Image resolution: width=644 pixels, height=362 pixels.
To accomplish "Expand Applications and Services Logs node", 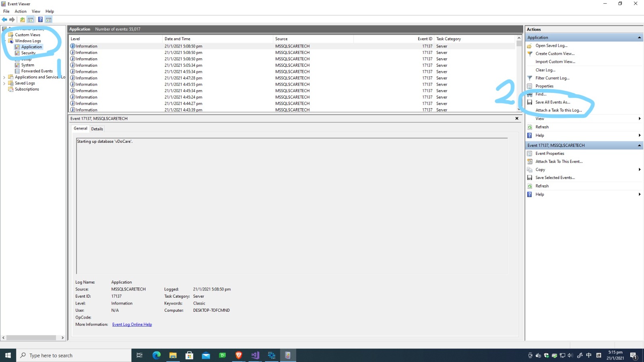I will (x=4, y=77).
